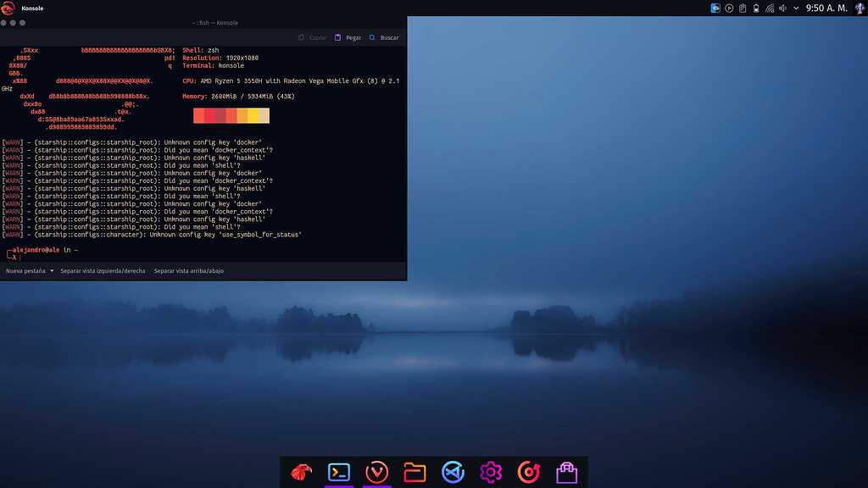Click the fastfetch color palette strip

231,115
